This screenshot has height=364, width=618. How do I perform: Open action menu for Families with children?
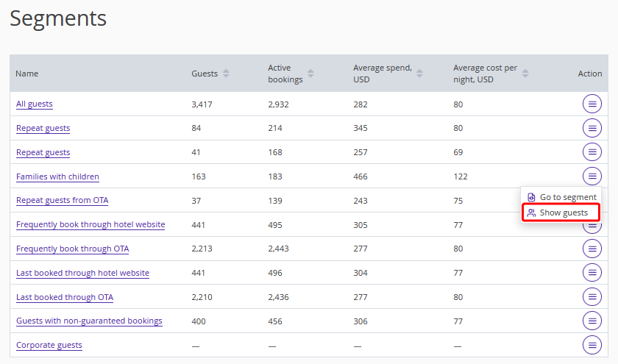[x=592, y=176]
